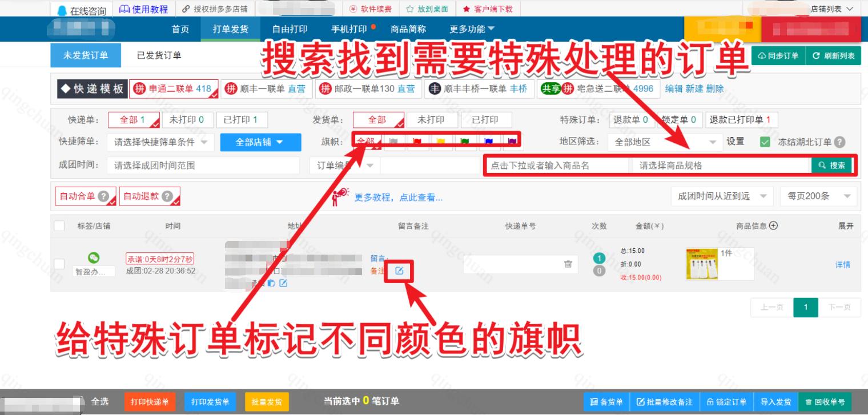Click 刷新列表 to refresh the order list
The height and width of the screenshot is (415, 868).
click(833, 54)
